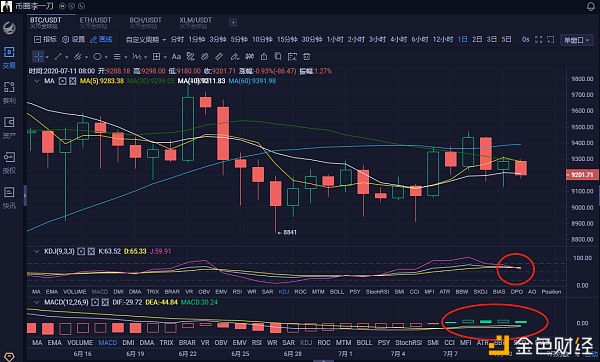Switch to the ETH/USDT tab
The image size is (600, 362).
tap(95, 22)
